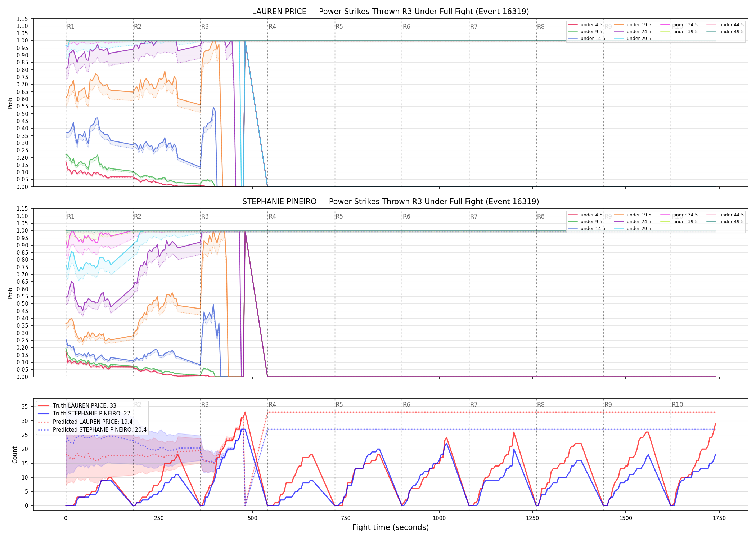Click the 30 tick on Count axis
Screen dimensions: 756x540
coord(25,421)
